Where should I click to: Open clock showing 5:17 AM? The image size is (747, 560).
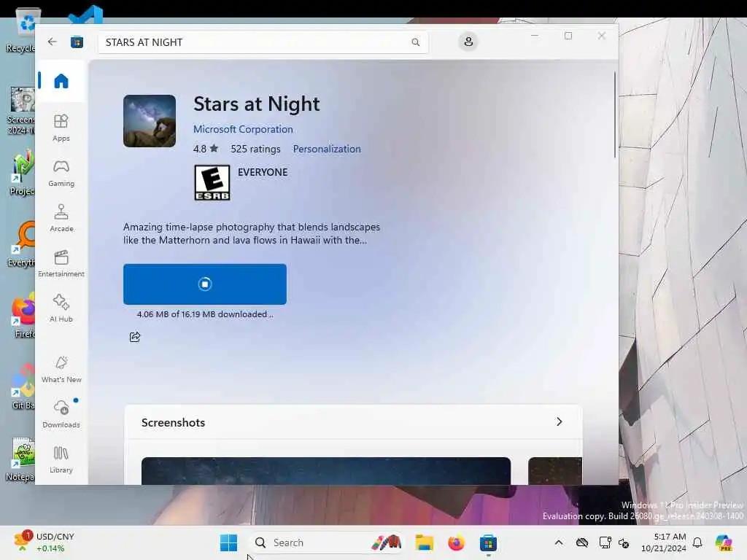(664, 542)
